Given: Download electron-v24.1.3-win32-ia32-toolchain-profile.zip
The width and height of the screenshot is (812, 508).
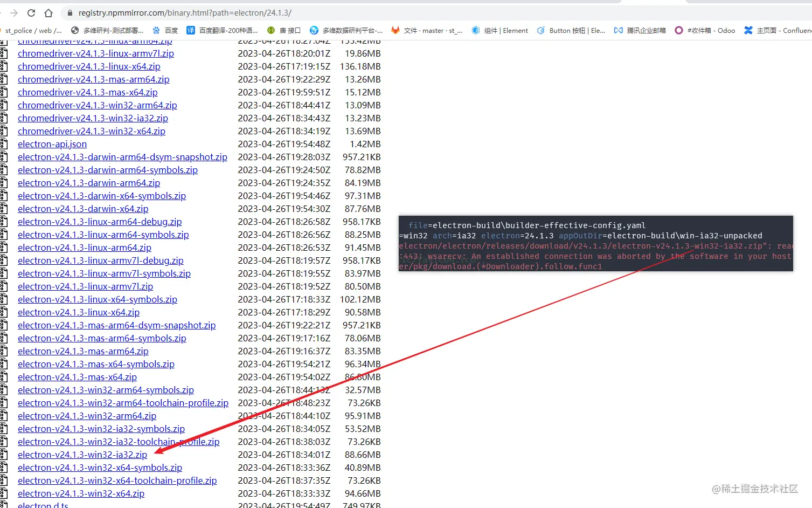Looking at the screenshot, I should coord(119,442).
